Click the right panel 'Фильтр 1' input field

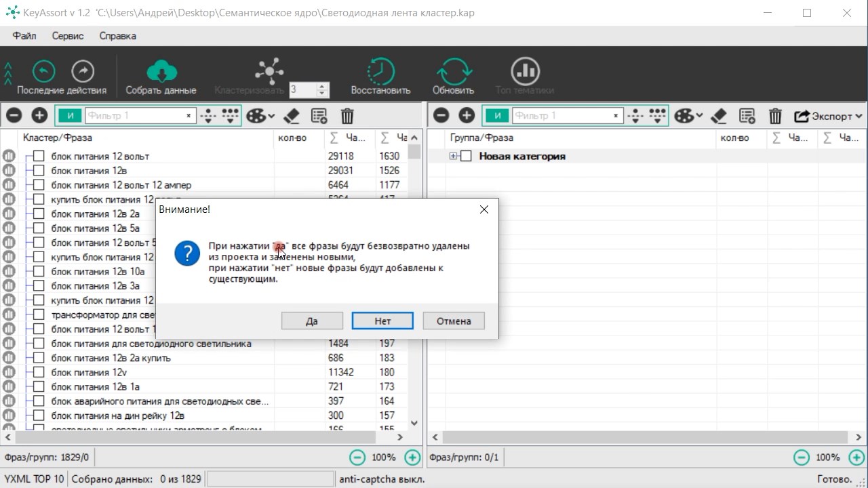(x=561, y=116)
